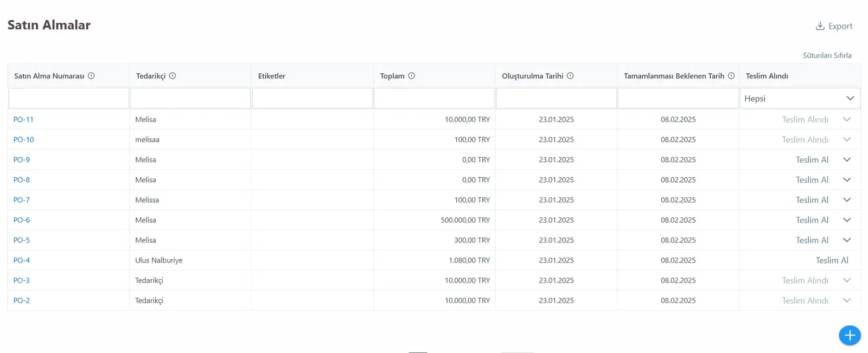Click info icon beside Tamamlanması Beklenen Tarih
The height and width of the screenshot is (353, 868).
[731, 76]
